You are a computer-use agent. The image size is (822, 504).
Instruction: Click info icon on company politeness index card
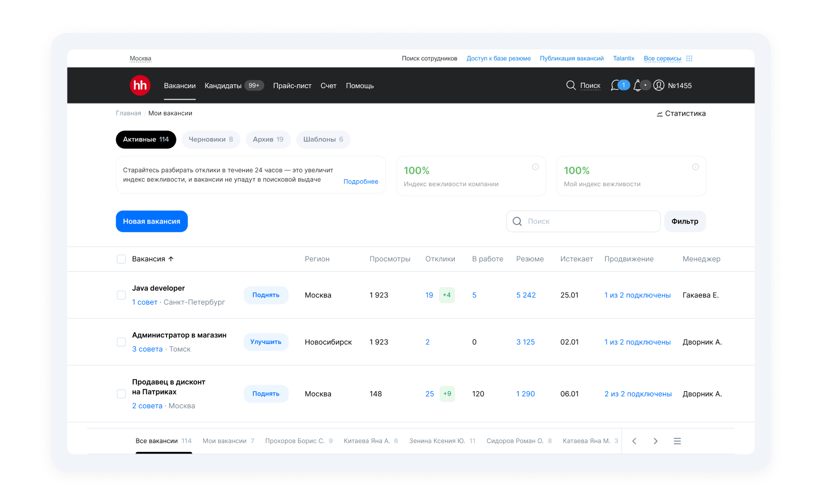(535, 167)
